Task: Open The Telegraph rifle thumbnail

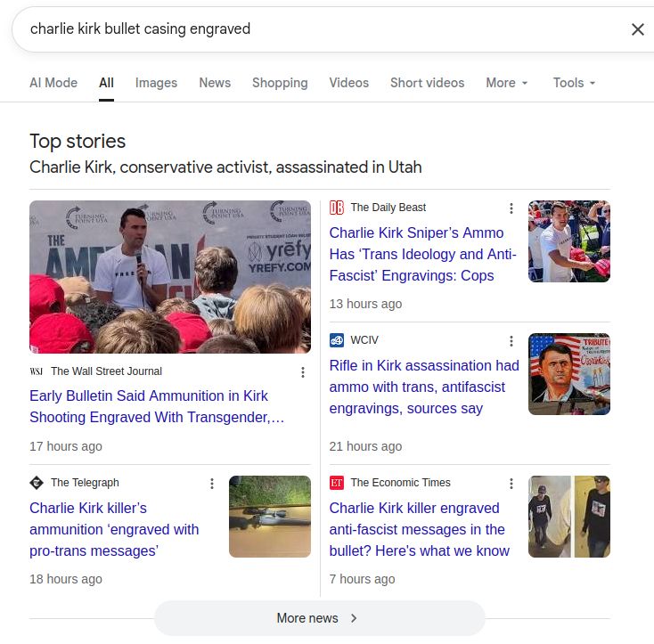Action: tap(270, 517)
